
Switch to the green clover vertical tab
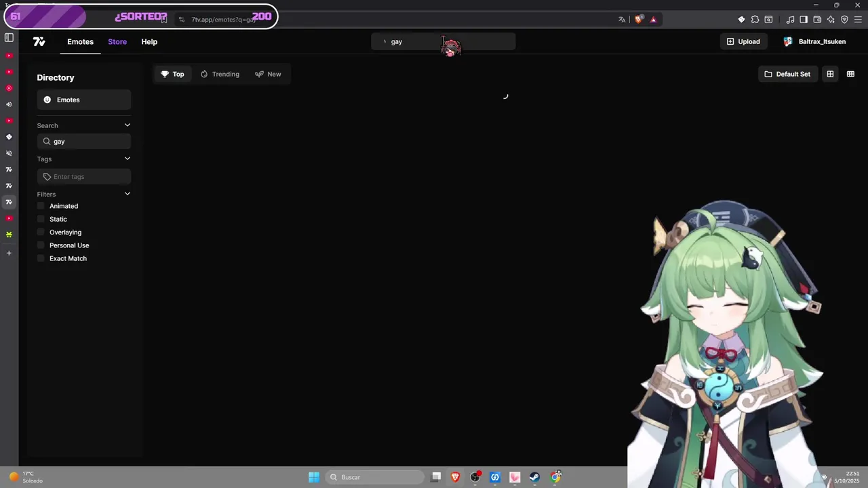pyautogui.click(x=9, y=235)
